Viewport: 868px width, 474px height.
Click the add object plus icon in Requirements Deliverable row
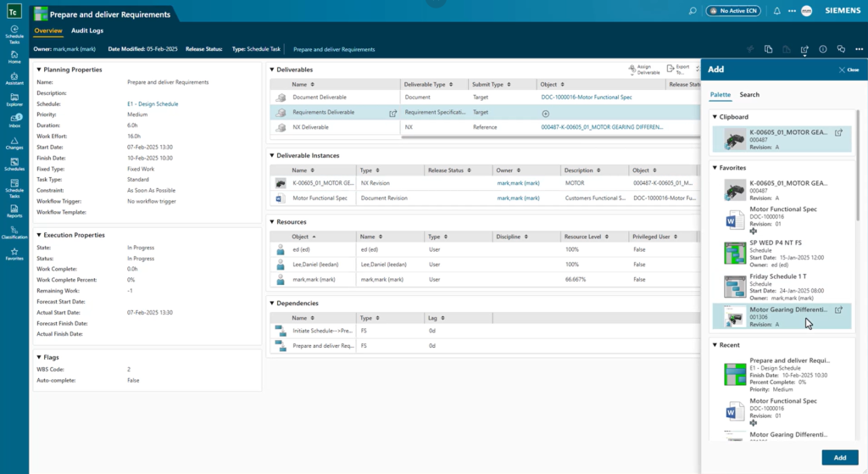546,114
